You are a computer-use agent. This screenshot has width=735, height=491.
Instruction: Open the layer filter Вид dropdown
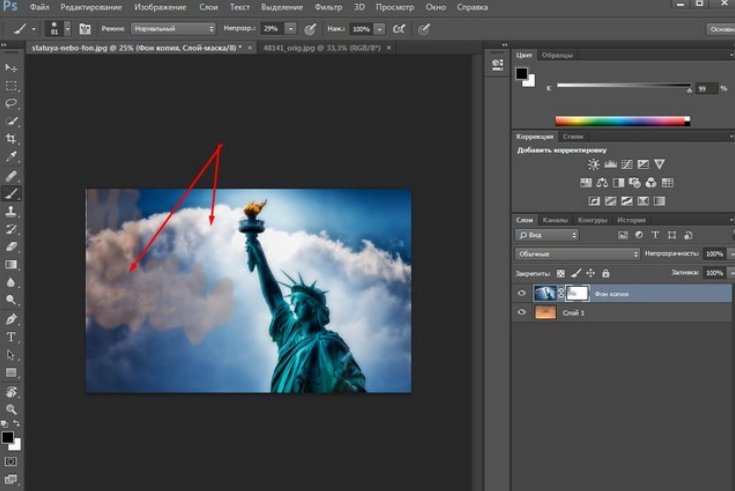[x=547, y=235]
